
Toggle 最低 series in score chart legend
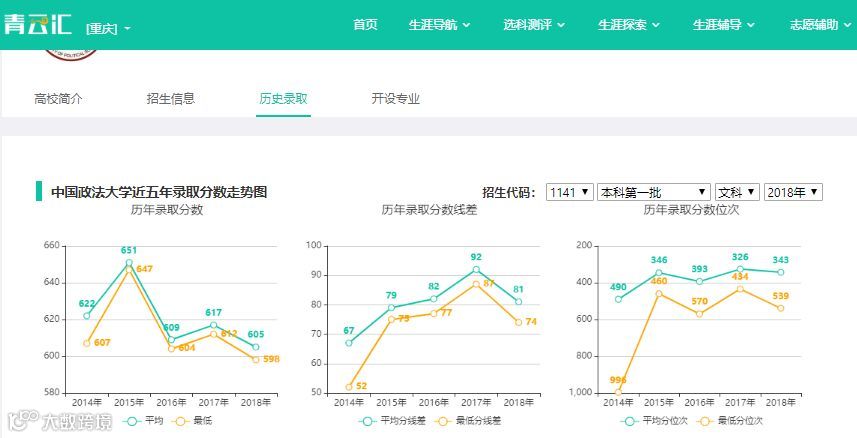pos(191,421)
